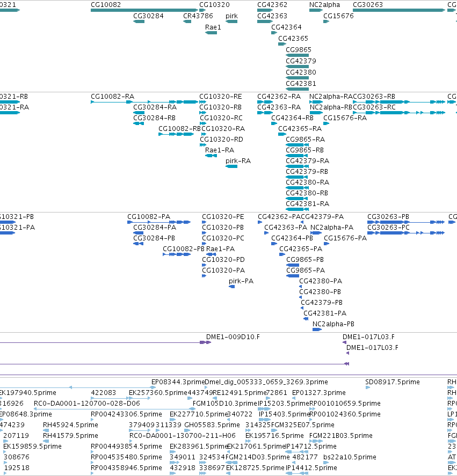Click the CG10320 gene label
The height and width of the screenshot is (476, 457).
click(x=214, y=5)
